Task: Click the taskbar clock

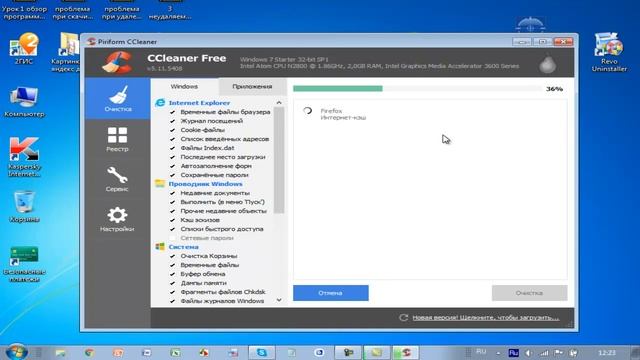Action: click(x=607, y=353)
